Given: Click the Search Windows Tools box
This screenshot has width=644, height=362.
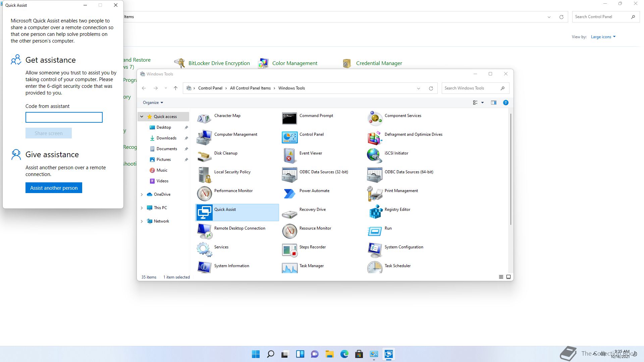Looking at the screenshot, I should 475,88.
